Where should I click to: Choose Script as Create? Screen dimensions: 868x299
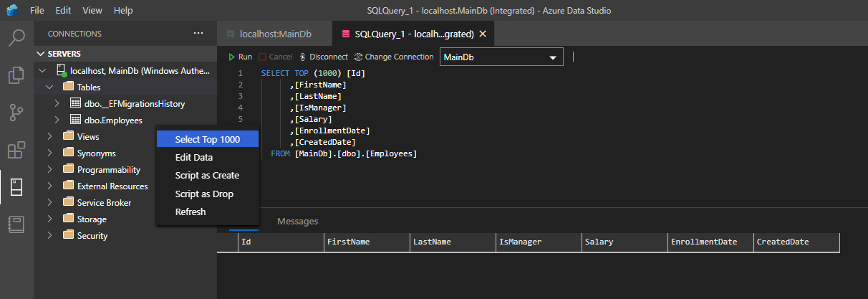208,175
